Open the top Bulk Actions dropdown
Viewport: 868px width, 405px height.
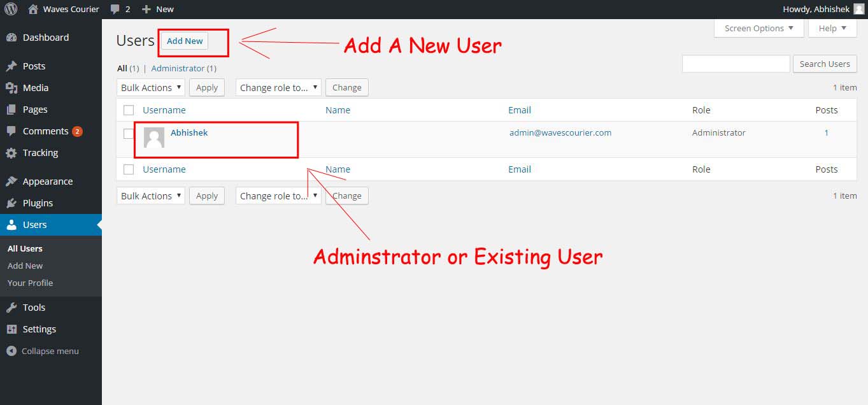point(151,87)
